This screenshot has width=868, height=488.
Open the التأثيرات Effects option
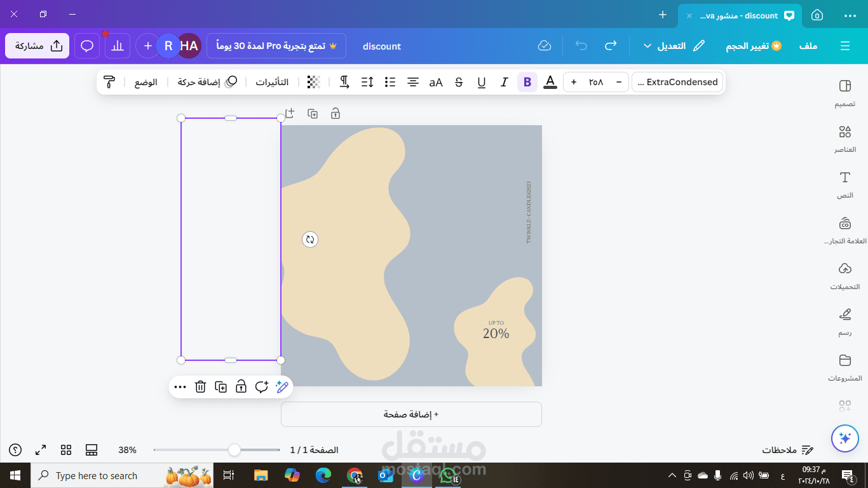tap(272, 82)
